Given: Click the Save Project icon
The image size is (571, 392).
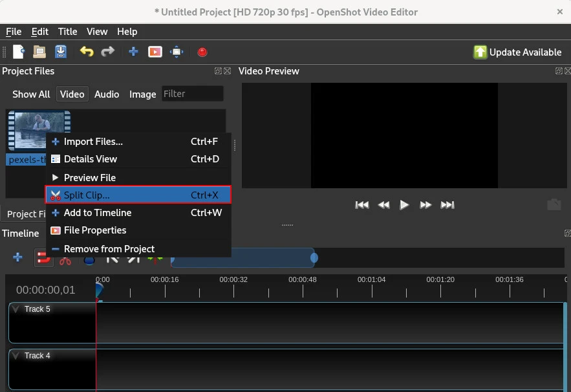Looking at the screenshot, I should click(x=61, y=52).
